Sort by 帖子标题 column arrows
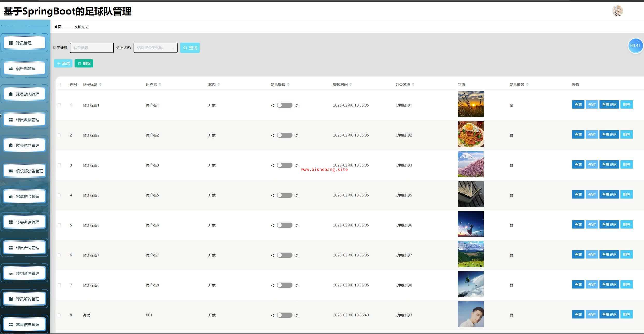Screen dimensions: 644x334 [100, 85]
